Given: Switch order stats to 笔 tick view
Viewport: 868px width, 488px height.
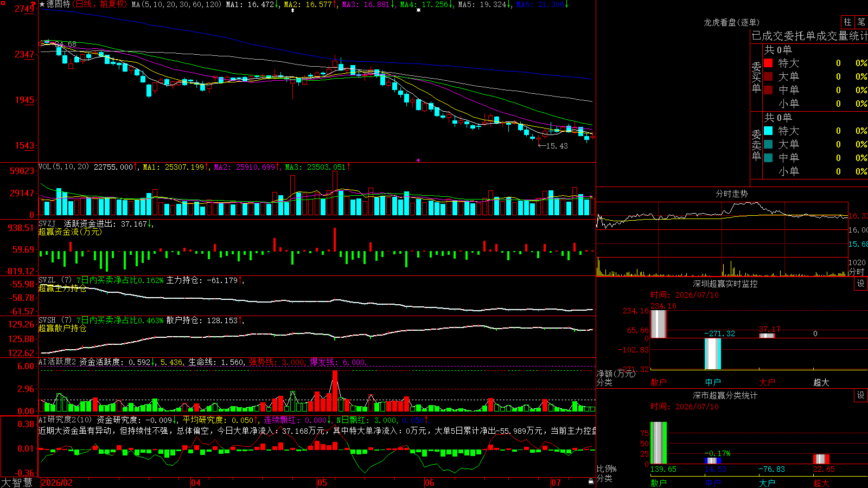Looking at the screenshot, I should click(861, 22).
